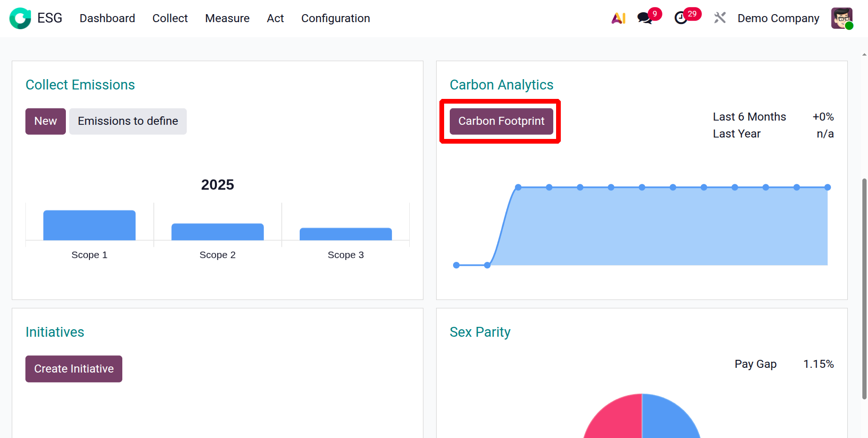Open the user avatar menu
This screenshot has height=438, width=868.
842,18
